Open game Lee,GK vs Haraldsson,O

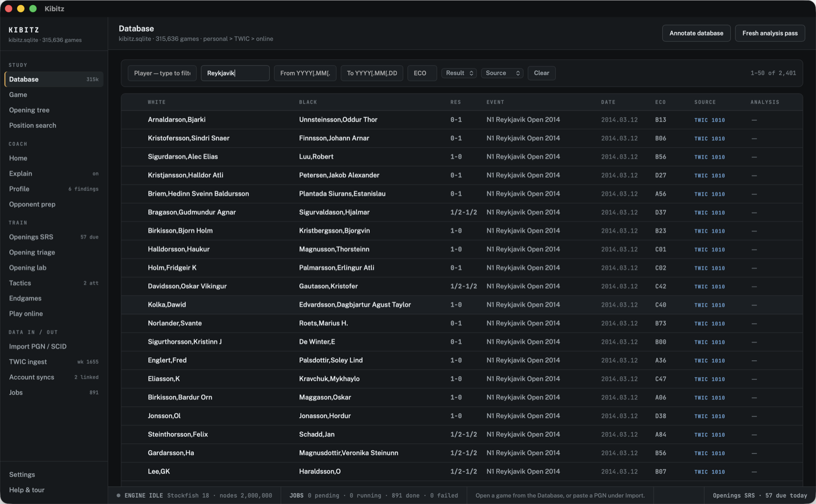point(462,471)
